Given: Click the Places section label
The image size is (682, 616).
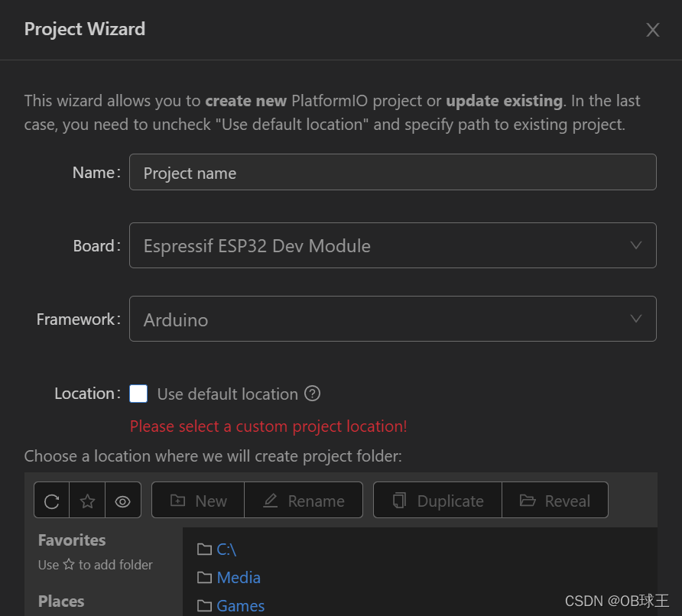Looking at the screenshot, I should point(58,601).
